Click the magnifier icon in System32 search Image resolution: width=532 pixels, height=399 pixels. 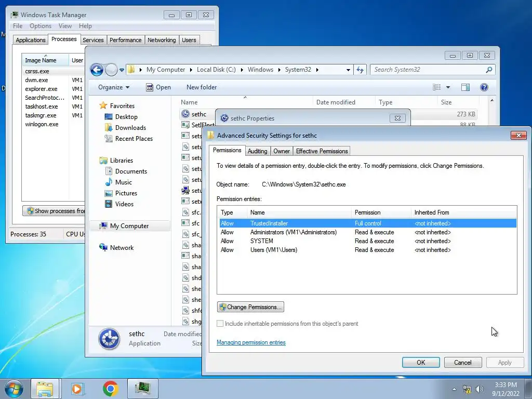tap(489, 70)
